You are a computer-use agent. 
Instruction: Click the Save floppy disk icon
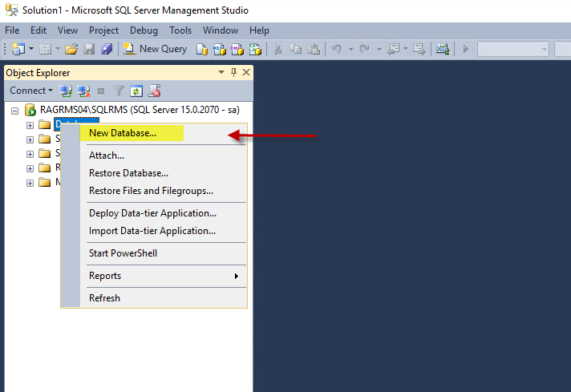click(x=89, y=49)
